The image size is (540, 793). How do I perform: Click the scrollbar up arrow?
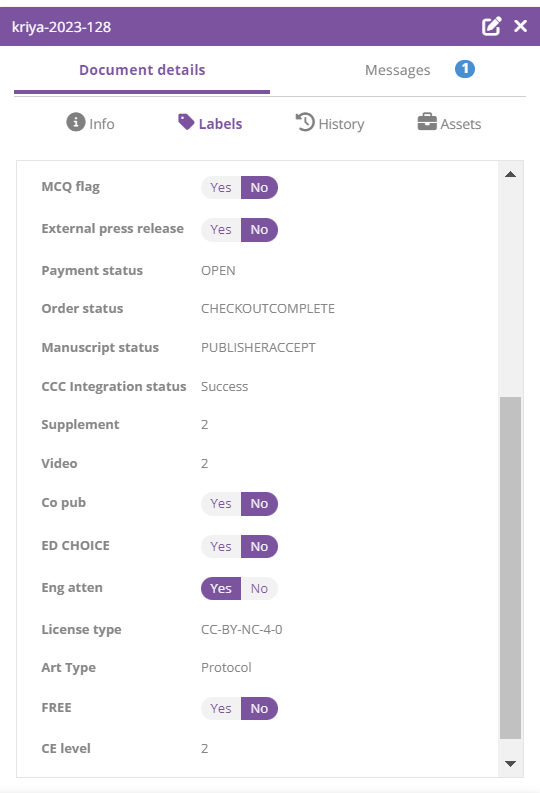click(511, 174)
